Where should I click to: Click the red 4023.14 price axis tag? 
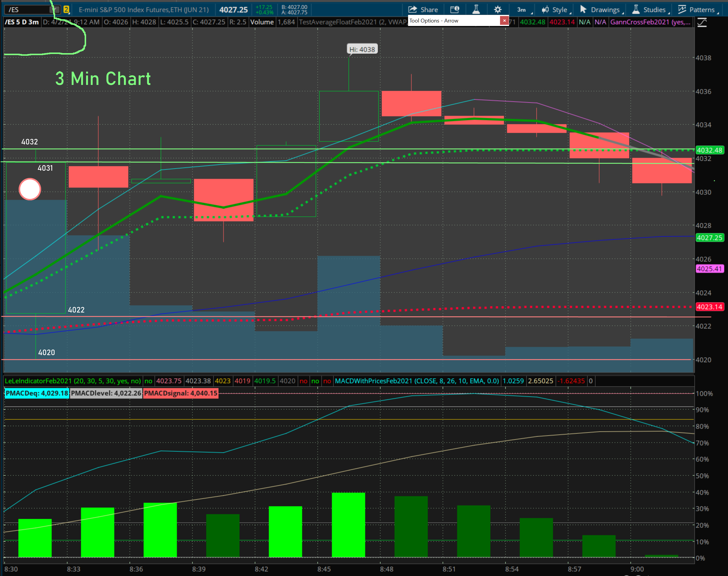(x=709, y=307)
